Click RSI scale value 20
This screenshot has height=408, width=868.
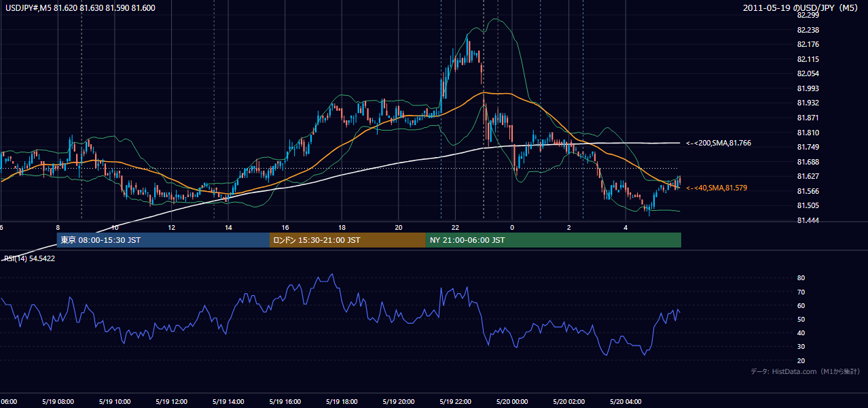[x=801, y=360]
